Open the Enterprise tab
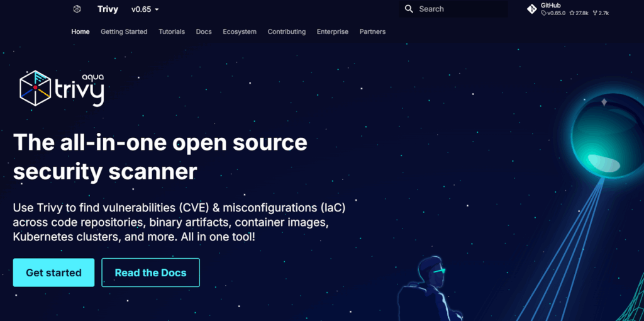Screen dimensions: 644x321 click(332, 31)
